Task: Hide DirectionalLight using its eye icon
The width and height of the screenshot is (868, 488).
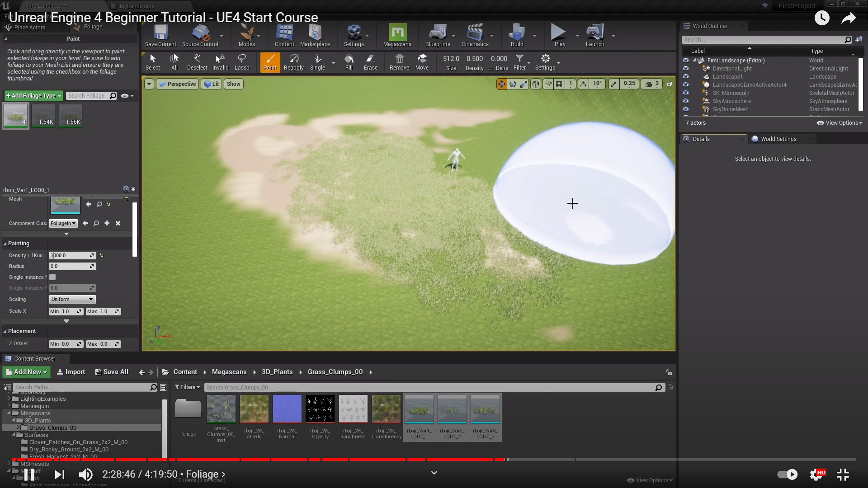Action: tap(686, 69)
